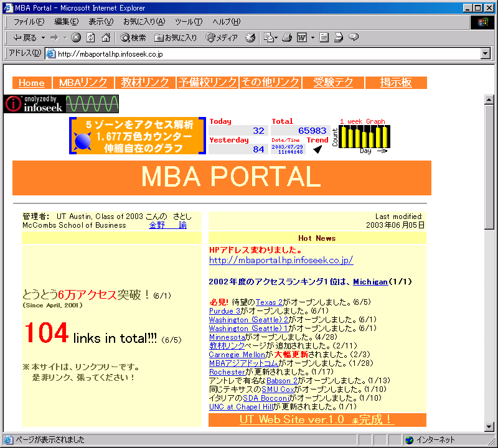Click the analyzed by infoseek logo

[x=61, y=104]
